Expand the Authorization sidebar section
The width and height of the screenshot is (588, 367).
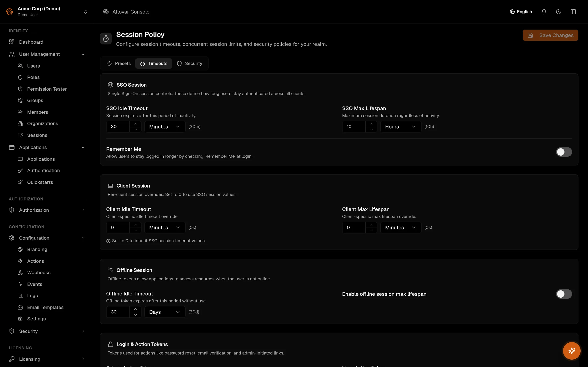pyautogui.click(x=47, y=210)
